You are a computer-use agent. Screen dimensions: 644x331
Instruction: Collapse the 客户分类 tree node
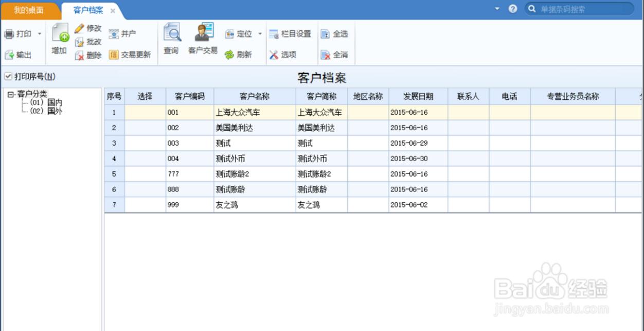coord(10,94)
